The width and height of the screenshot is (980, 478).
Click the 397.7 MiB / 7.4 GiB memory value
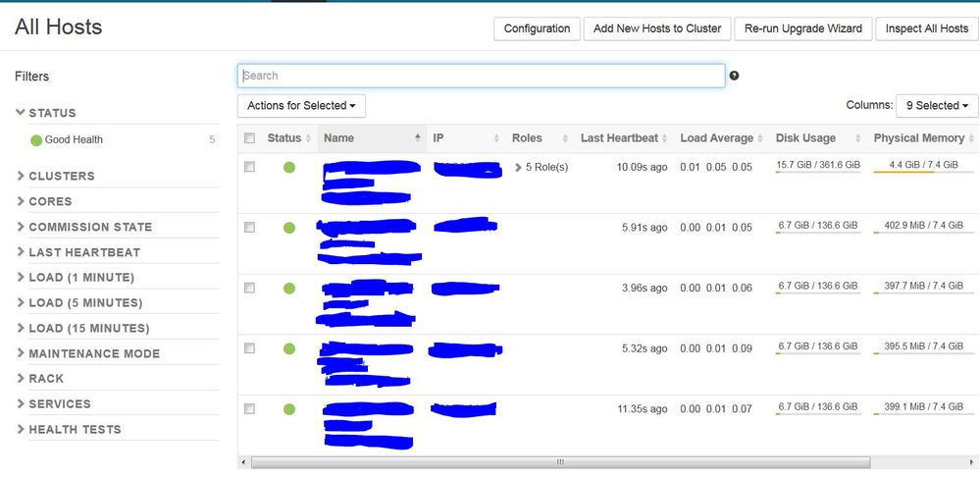[x=924, y=286]
